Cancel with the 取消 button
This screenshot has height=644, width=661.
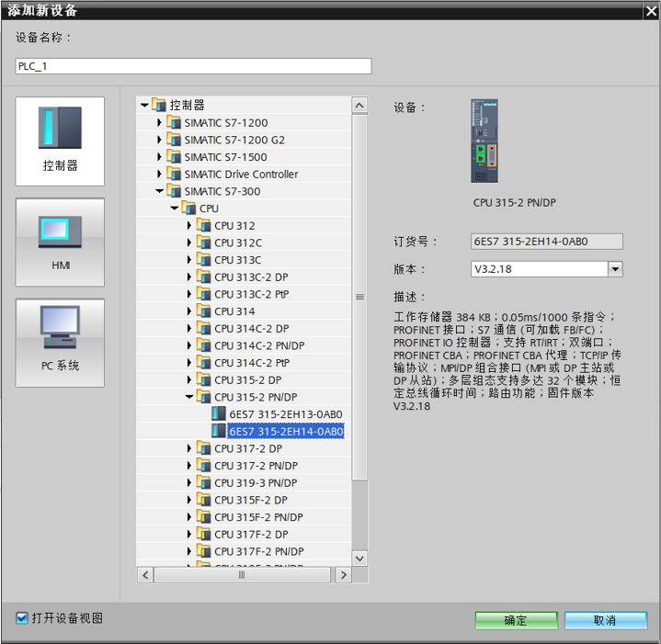click(605, 620)
